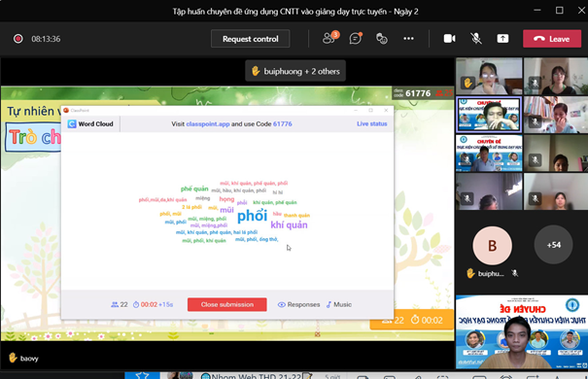The width and height of the screenshot is (588, 379).
Task: Open the Live status link
Action: 371,123
